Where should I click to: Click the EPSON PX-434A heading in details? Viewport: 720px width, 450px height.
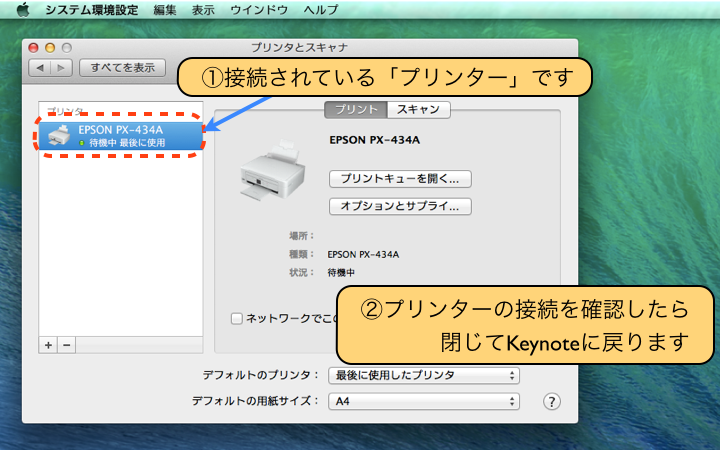tap(375, 140)
